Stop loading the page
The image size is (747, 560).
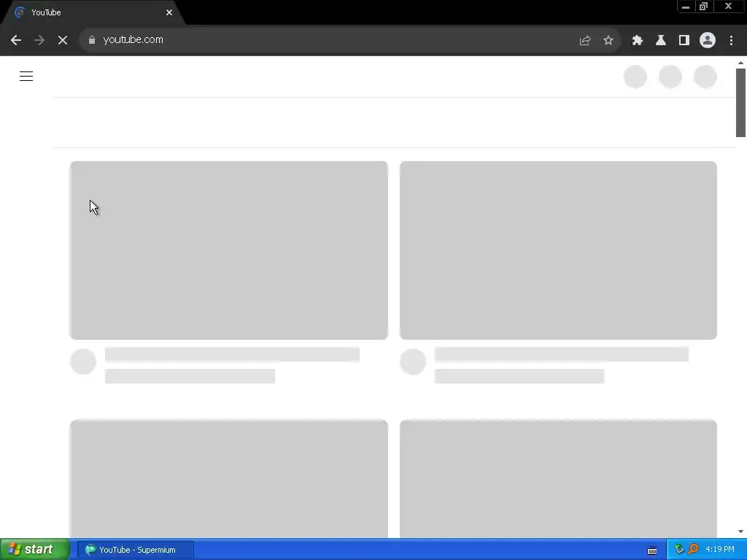[x=63, y=40]
